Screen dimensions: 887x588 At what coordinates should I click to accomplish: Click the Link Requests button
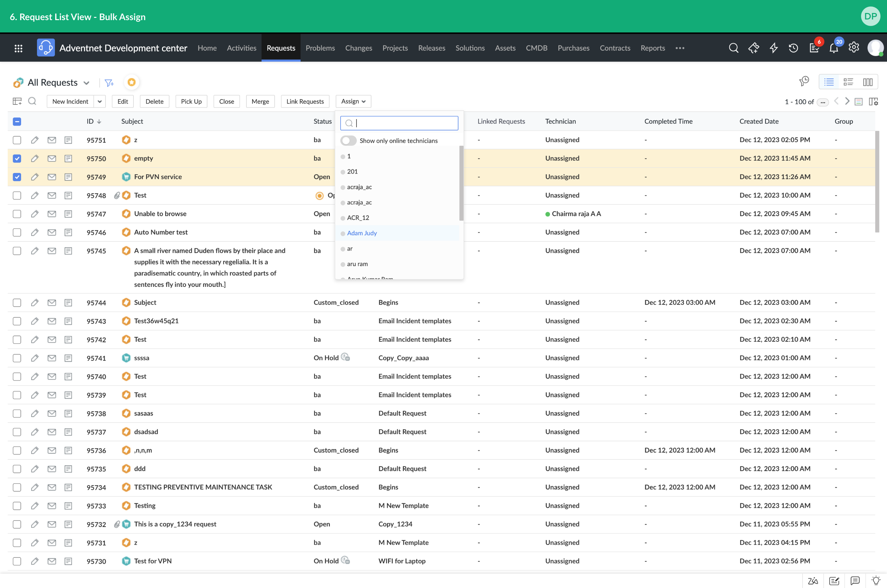click(x=305, y=101)
